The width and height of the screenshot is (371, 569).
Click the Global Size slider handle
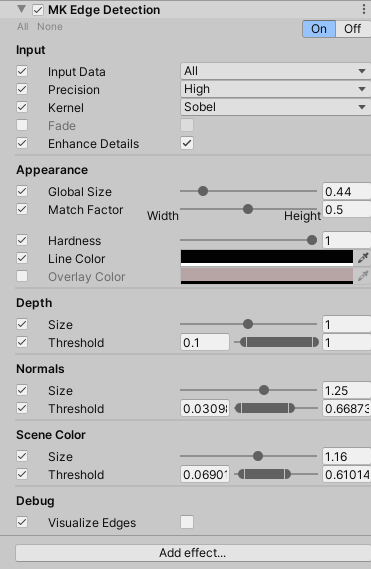tap(203, 191)
